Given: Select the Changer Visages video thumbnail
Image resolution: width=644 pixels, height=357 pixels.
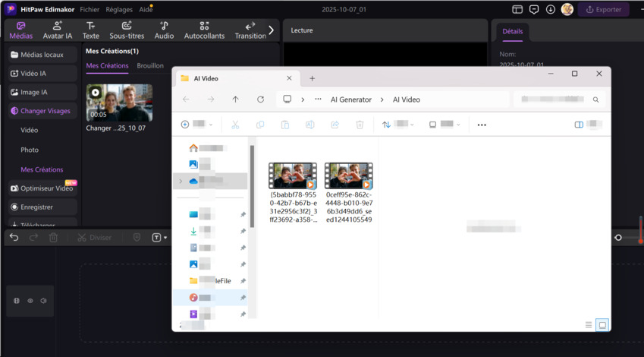Looking at the screenshot, I should point(119,103).
